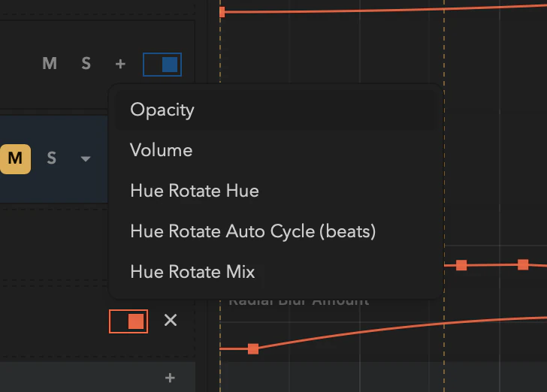
Task: Select keyframe at start of Radial Blur curve
Action: (x=253, y=348)
